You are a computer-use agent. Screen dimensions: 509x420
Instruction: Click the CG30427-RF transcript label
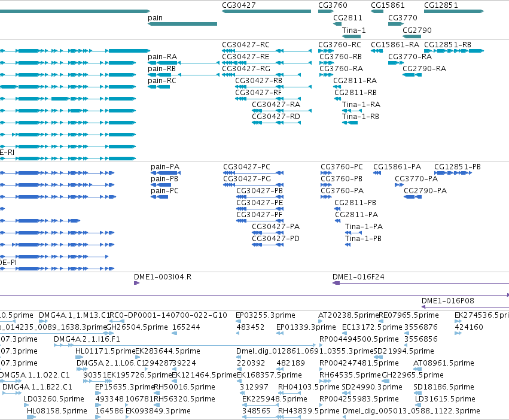click(x=258, y=93)
